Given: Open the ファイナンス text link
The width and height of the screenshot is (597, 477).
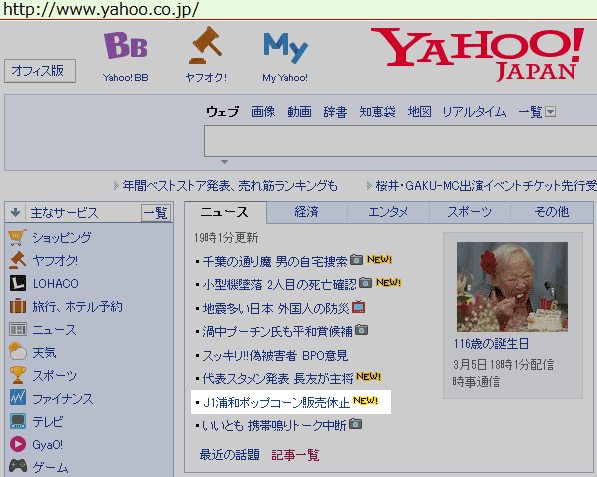Looking at the screenshot, I should [x=63, y=399].
